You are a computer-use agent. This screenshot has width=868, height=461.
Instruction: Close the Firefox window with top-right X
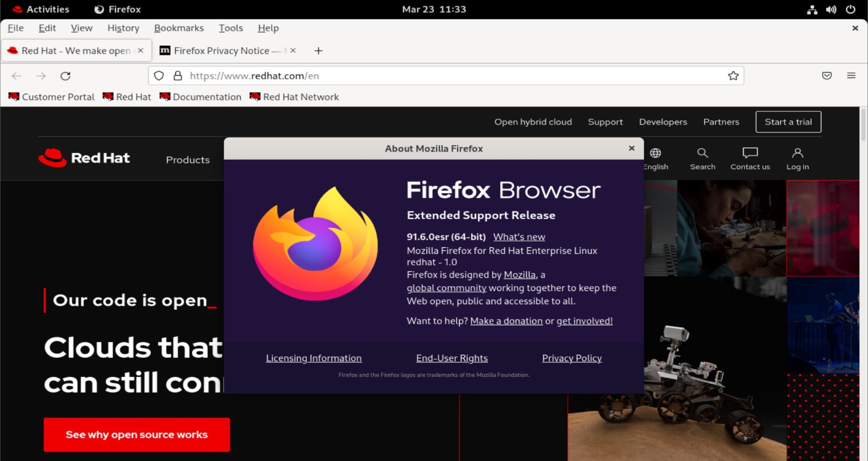pyautogui.click(x=855, y=28)
